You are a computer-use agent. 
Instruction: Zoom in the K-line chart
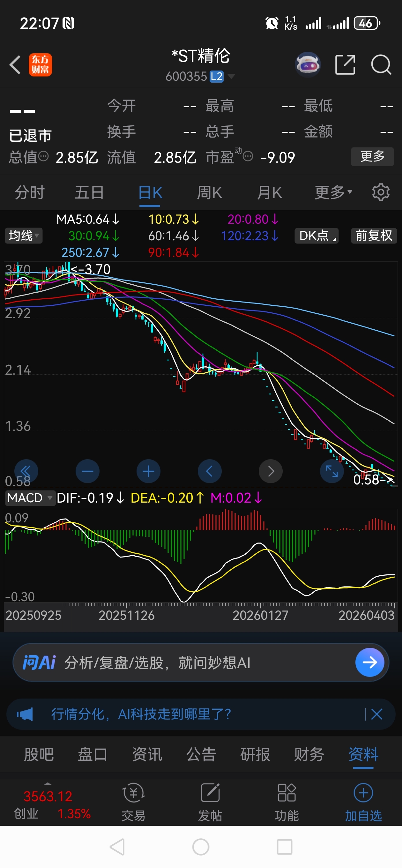(149, 471)
